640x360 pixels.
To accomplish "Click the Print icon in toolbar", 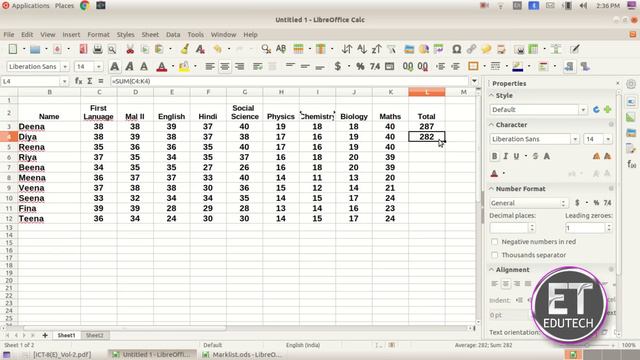I will pos(98,49).
